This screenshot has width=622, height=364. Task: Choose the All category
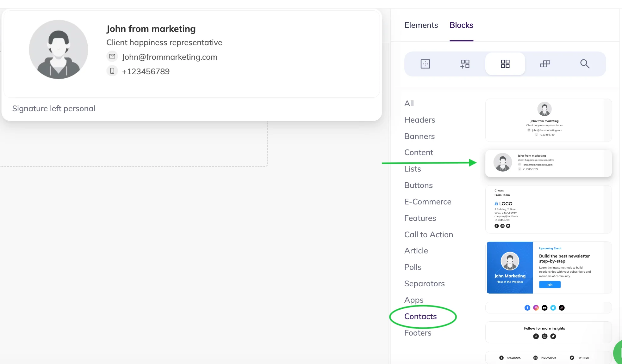pos(409,103)
